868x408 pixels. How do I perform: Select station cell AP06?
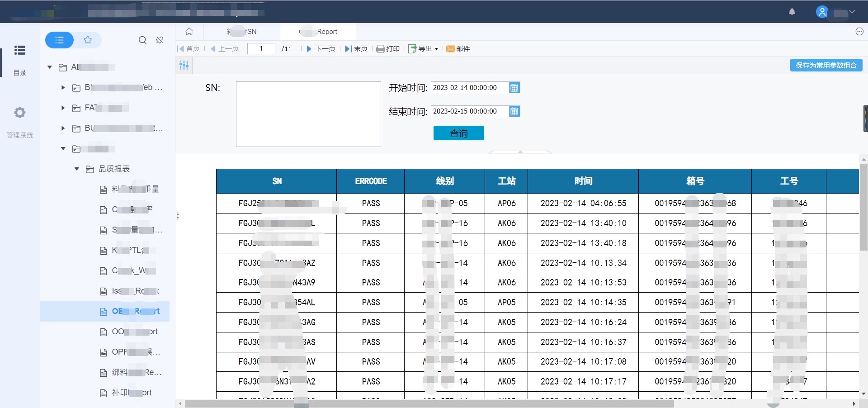[x=506, y=204]
